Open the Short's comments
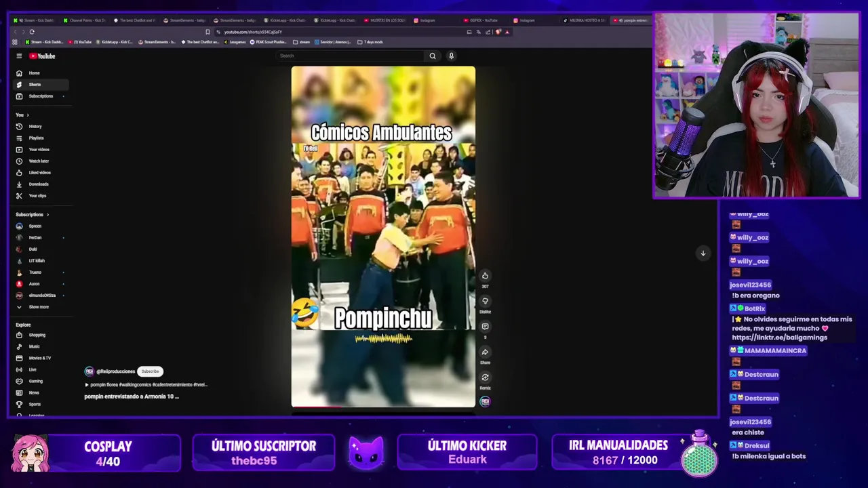This screenshot has width=868, height=488. click(485, 327)
